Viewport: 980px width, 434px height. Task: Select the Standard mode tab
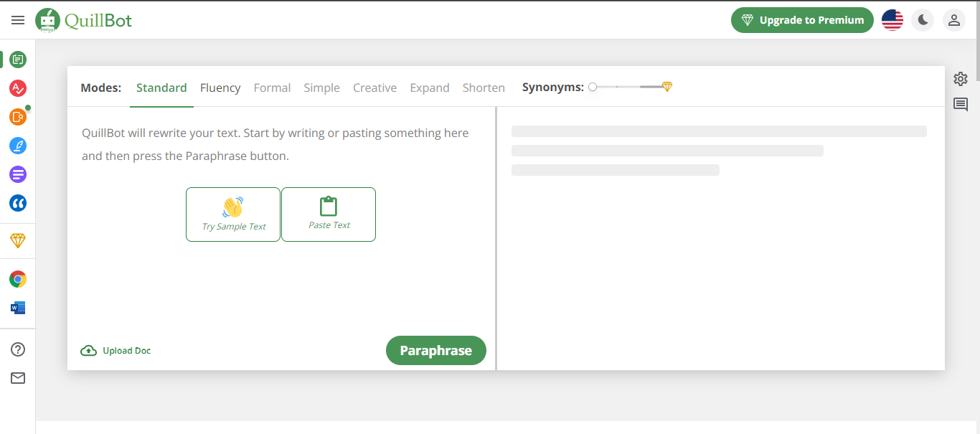tap(161, 88)
